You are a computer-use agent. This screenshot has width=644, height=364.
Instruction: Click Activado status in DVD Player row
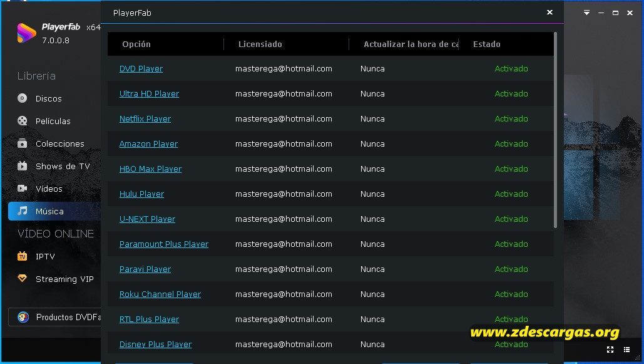point(511,69)
